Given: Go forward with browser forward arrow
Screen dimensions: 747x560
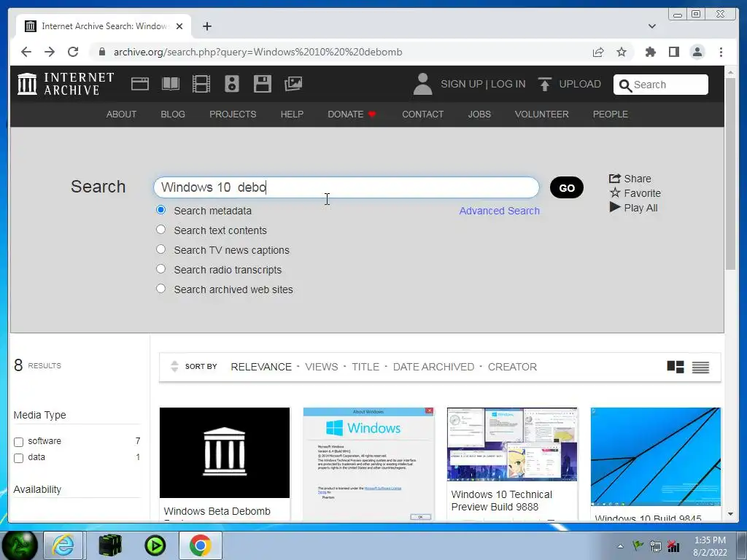Looking at the screenshot, I should [50, 52].
